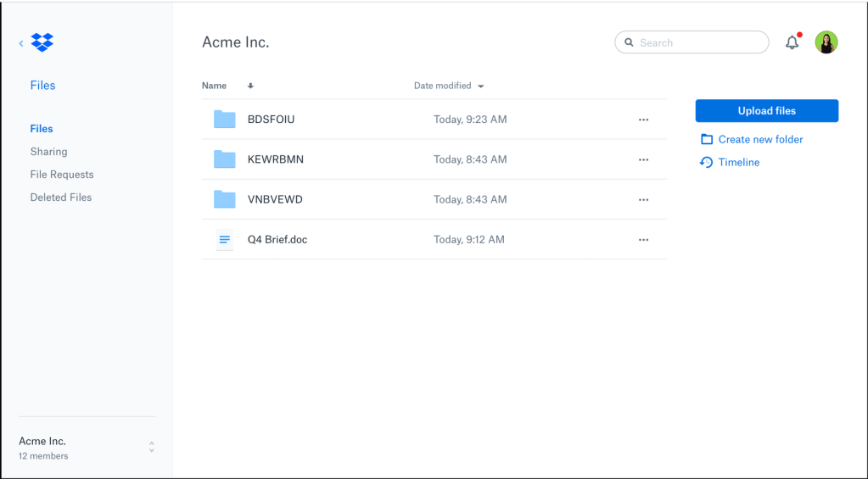
Task: Expand the Acme Inc. team switcher
Action: 151,447
